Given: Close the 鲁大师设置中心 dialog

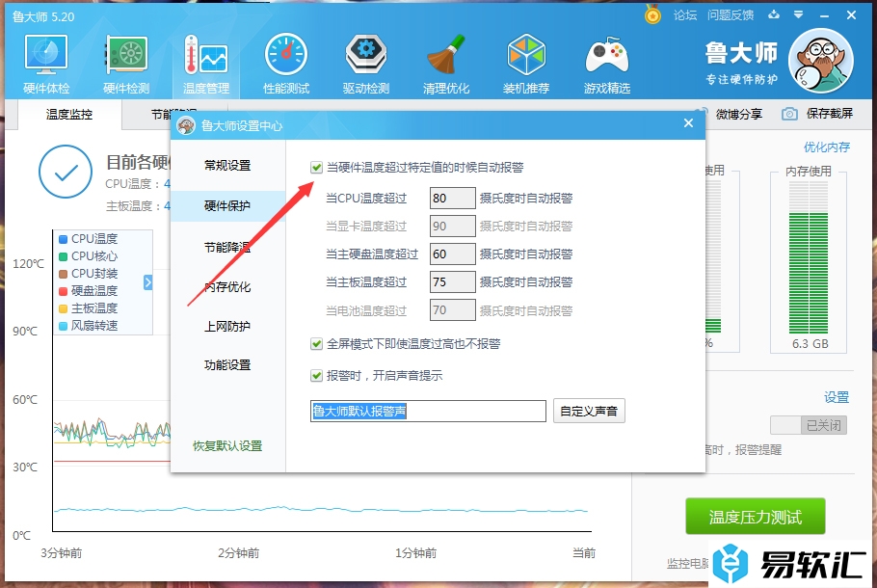Looking at the screenshot, I should [x=688, y=123].
